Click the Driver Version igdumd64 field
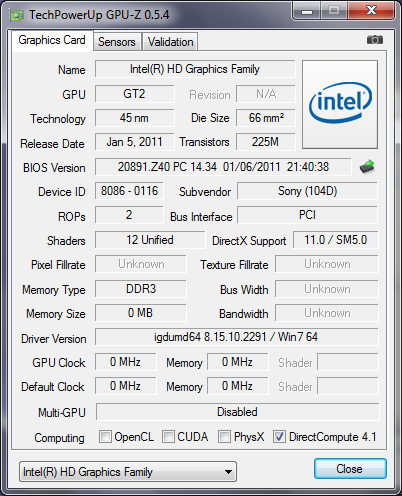Screen dimensions: 402x496 (x=237, y=337)
